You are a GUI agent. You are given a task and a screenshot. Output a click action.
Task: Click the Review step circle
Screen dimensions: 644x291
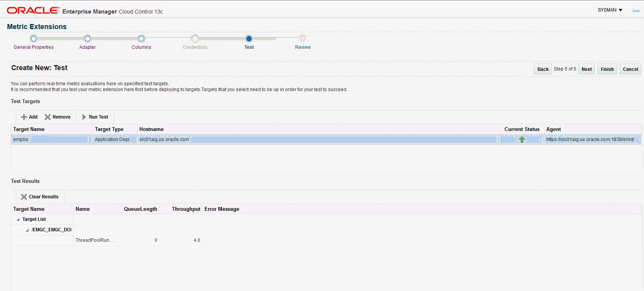(x=303, y=38)
